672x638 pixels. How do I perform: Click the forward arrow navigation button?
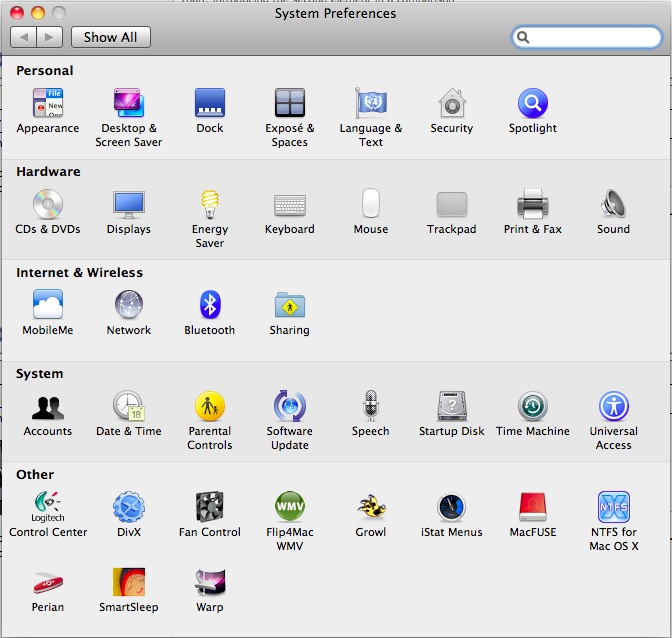pyautogui.click(x=50, y=37)
